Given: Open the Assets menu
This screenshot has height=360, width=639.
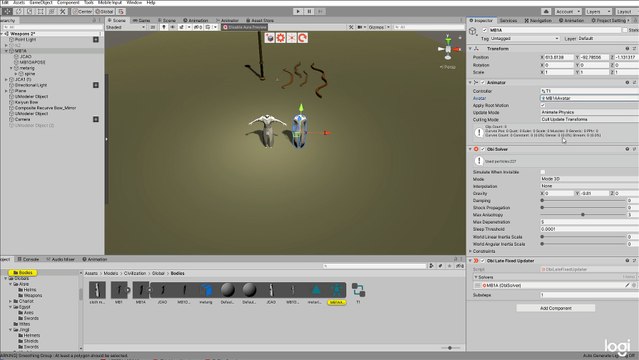Looking at the screenshot, I should point(19,2).
